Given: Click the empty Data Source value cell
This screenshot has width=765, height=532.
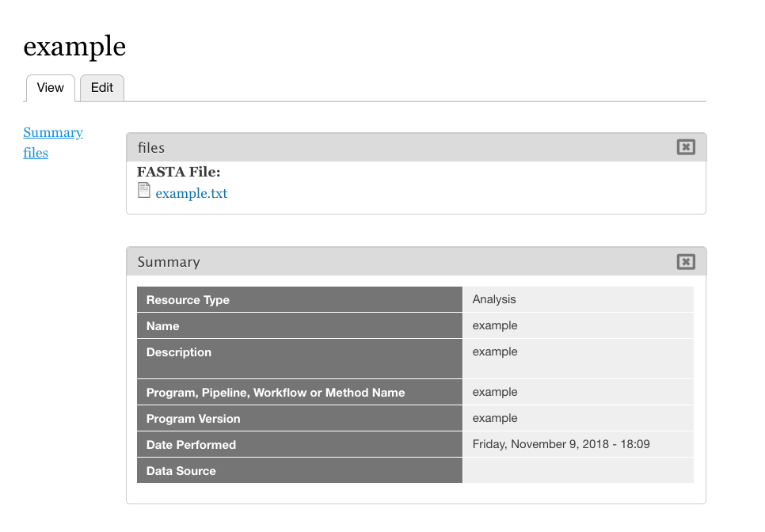Looking at the screenshot, I should coord(577,470).
